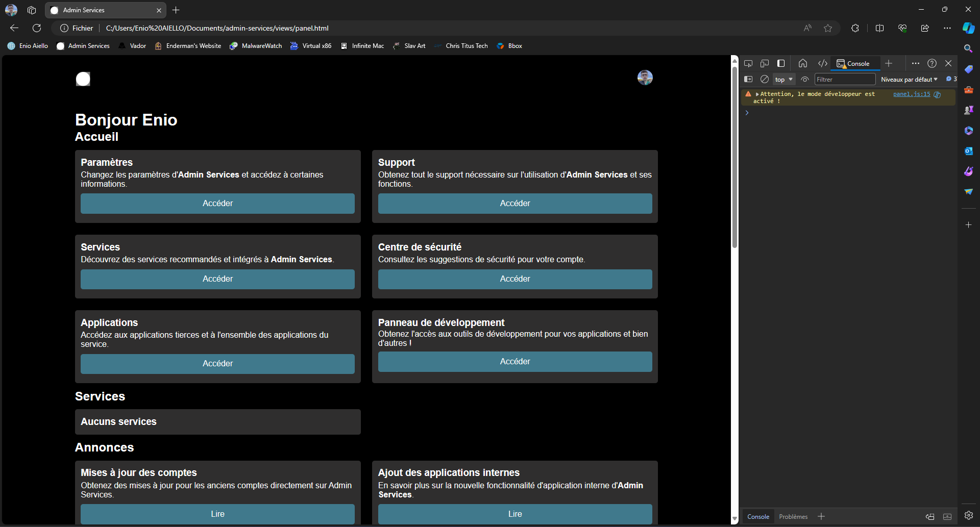This screenshot has width=980, height=527.
Task: Select the bottom Console drawer tab
Action: click(x=758, y=517)
